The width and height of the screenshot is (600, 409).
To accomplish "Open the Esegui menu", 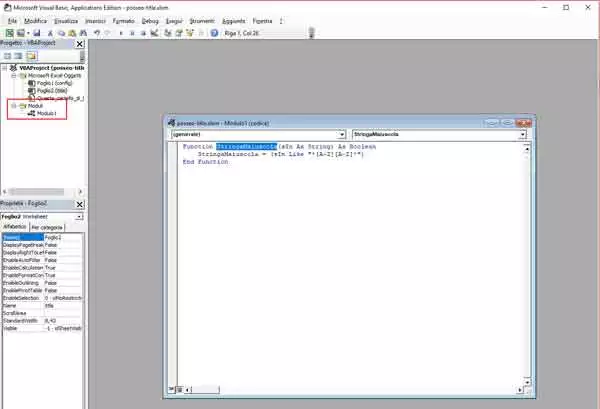I will (x=174, y=21).
